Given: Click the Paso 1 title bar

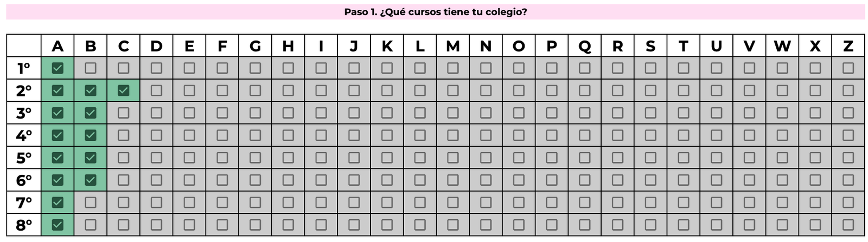Looking at the screenshot, I should point(435,12).
